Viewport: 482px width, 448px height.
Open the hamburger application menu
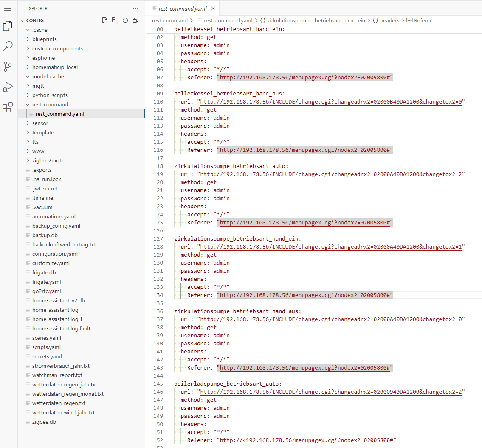coord(8,8)
